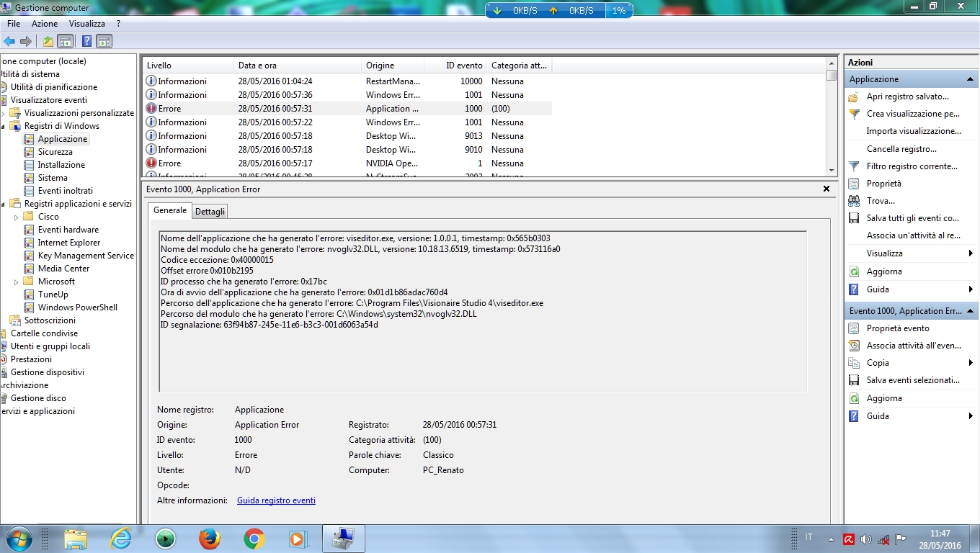The image size is (980, 553).
Task: Select the Generale tab
Action: tap(170, 210)
